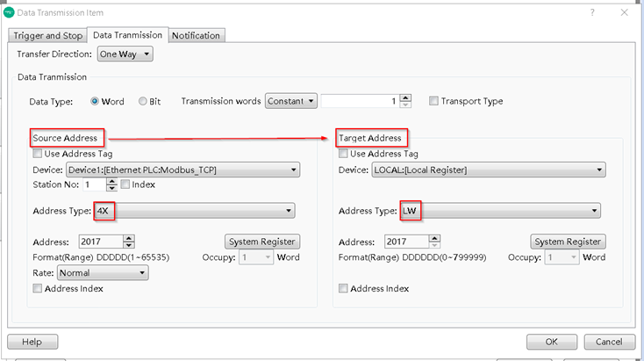This screenshot has width=644, height=361.
Task: Click the help question mark in title bar
Action: click(x=592, y=12)
